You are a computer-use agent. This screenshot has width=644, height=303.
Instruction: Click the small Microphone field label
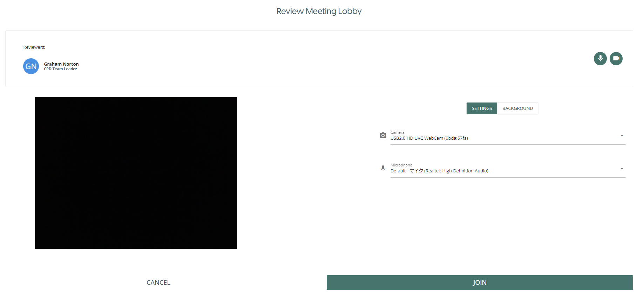point(401,165)
